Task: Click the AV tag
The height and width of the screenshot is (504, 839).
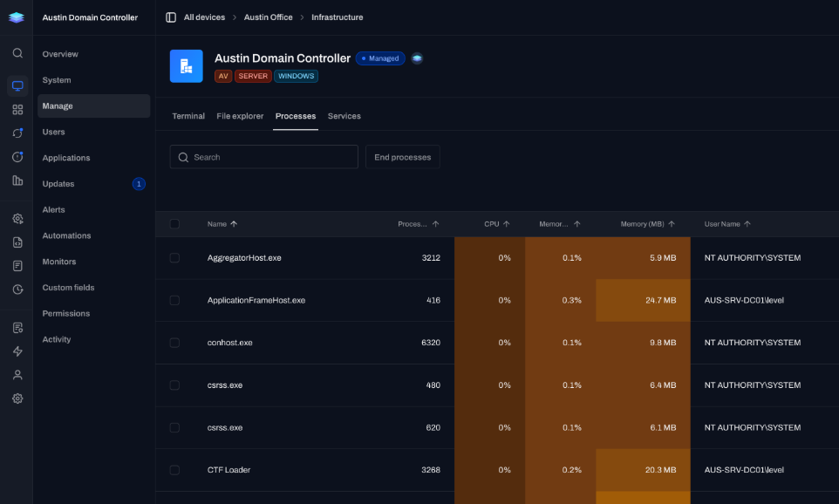Action: pyautogui.click(x=223, y=76)
